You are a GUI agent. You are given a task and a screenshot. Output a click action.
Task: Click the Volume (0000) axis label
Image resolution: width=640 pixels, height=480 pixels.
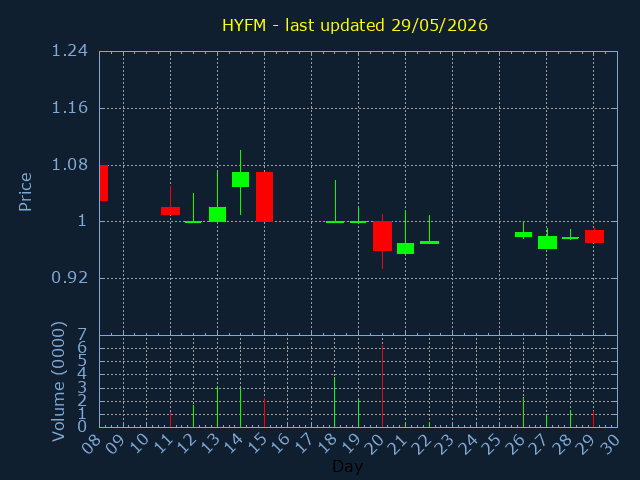(58, 382)
